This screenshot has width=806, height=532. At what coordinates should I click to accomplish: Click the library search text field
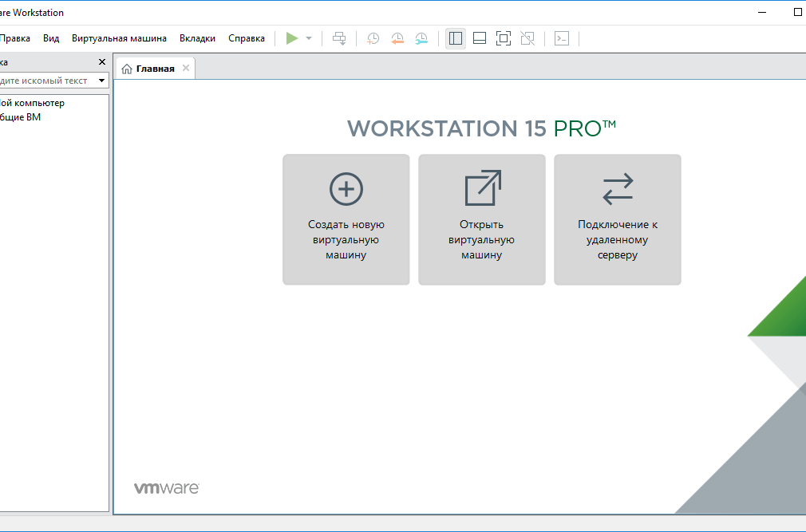46,81
